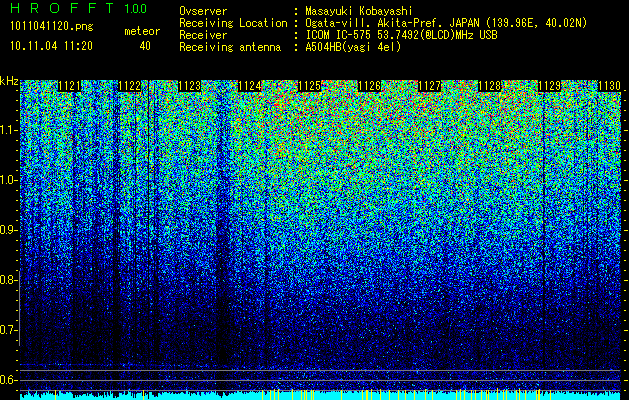The width and height of the screenshot is (629, 400).
Task: Click the cyan signal level bar at bottom
Action: pyautogui.click(x=321, y=396)
